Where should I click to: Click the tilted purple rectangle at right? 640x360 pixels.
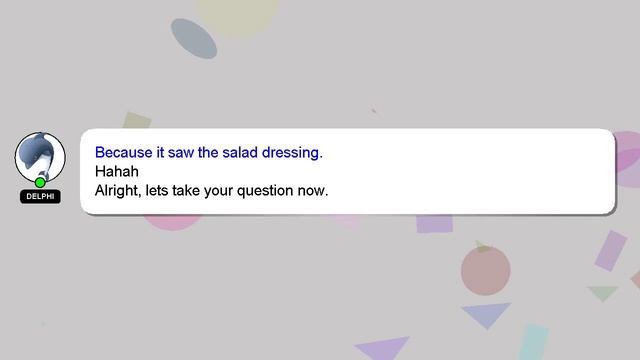point(611,251)
